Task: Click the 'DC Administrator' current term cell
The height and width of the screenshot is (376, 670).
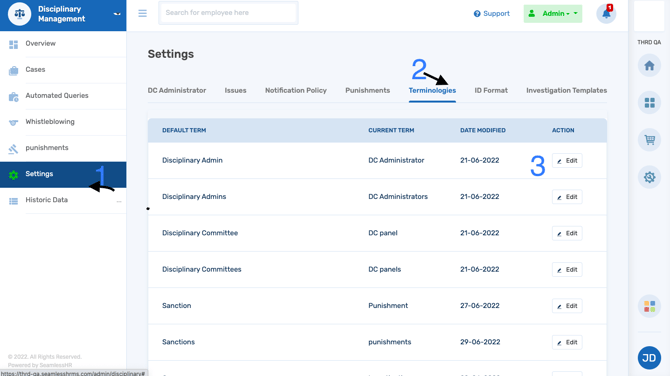Action: pyautogui.click(x=396, y=160)
